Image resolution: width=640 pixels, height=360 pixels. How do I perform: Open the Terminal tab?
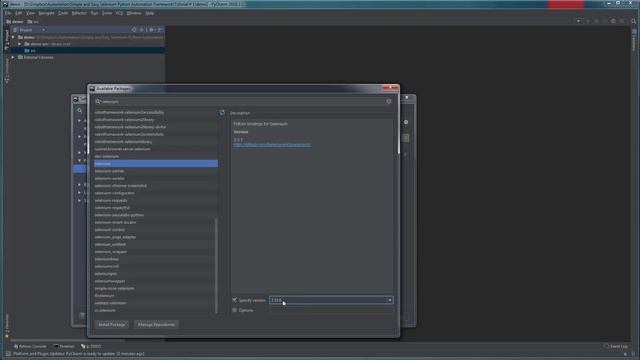point(64,346)
